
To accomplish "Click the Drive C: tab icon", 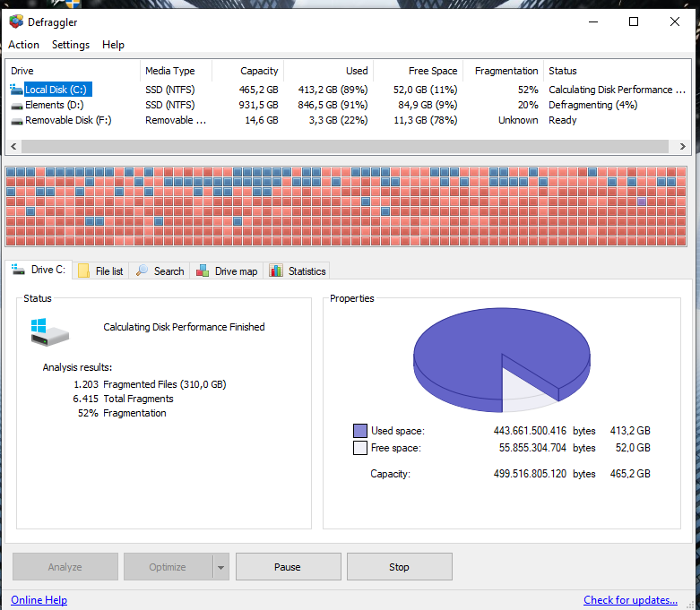I will (x=18, y=269).
